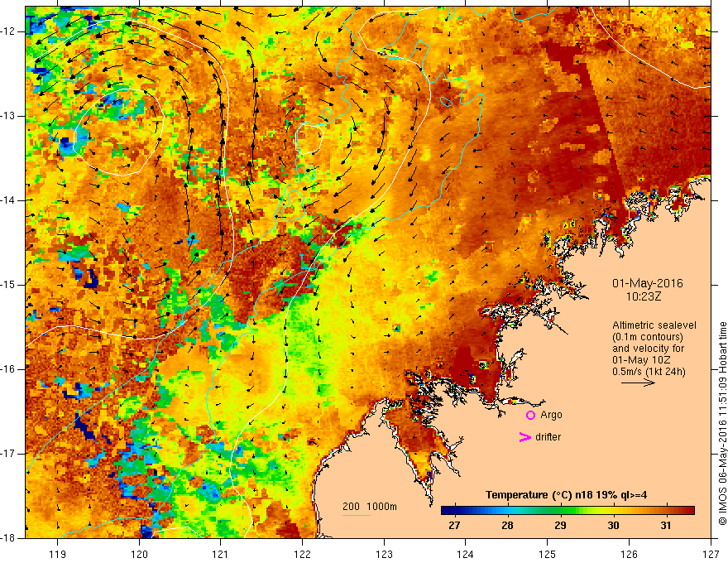Image resolution: width=728 pixels, height=563 pixels.
Task: Click the cyan 200 1000m depth contour legend line
Action: [357, 515]
